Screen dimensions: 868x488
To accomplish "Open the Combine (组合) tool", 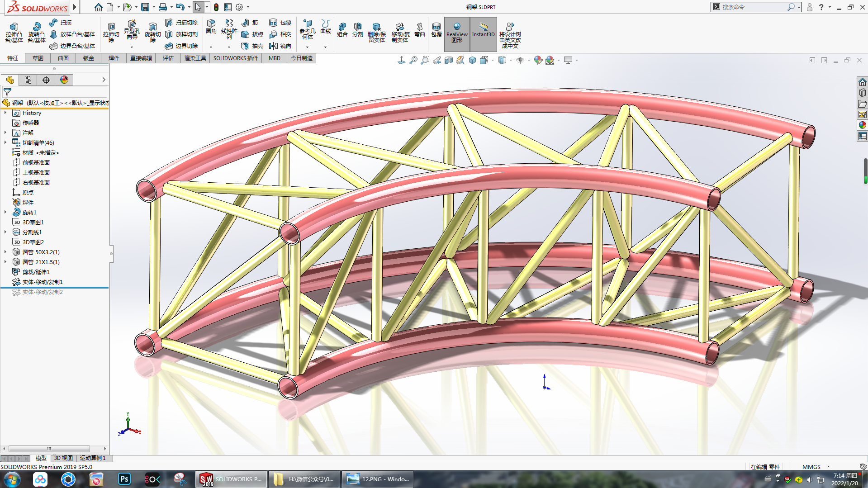I will [342, 30].
